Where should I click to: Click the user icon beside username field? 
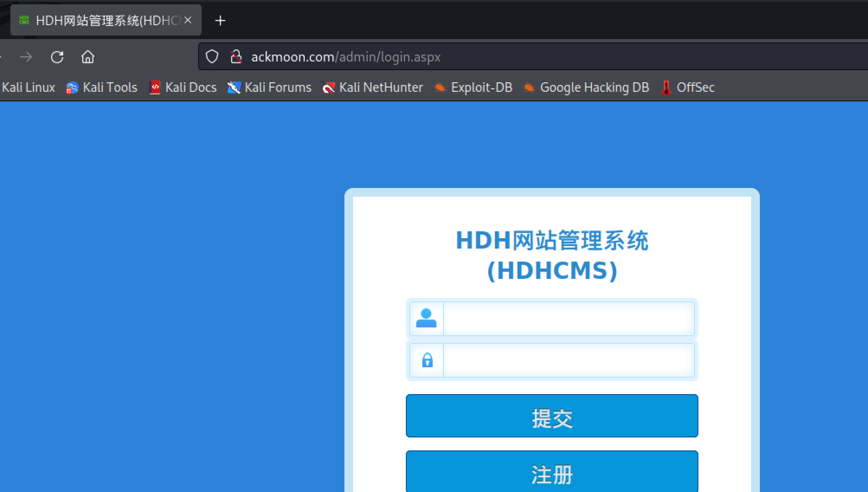[x=426, y=318]
